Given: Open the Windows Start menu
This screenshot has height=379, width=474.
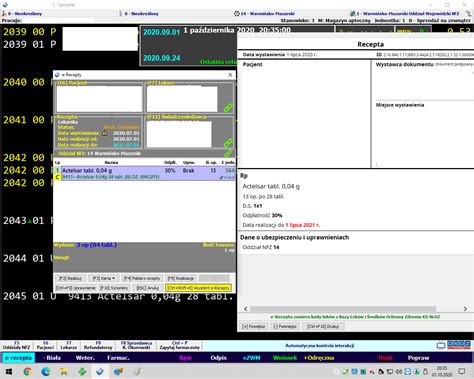Looking at the screenshot, I should (9, 371).
